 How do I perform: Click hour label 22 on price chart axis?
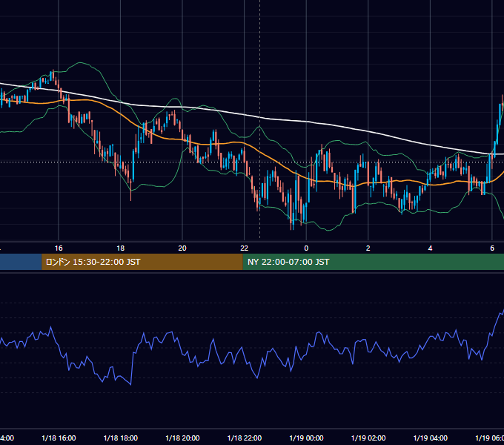tap(245, 248)
